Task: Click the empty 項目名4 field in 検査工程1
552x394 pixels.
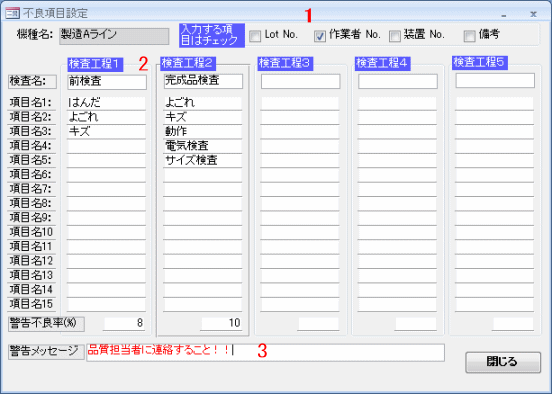Action: pos(106,146)
